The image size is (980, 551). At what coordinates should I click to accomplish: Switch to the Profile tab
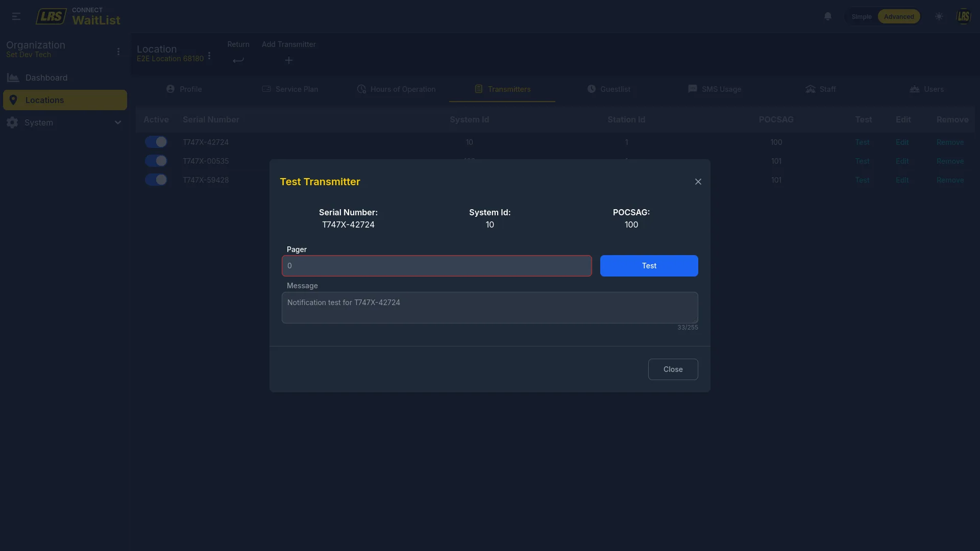[x=184, y=89]
